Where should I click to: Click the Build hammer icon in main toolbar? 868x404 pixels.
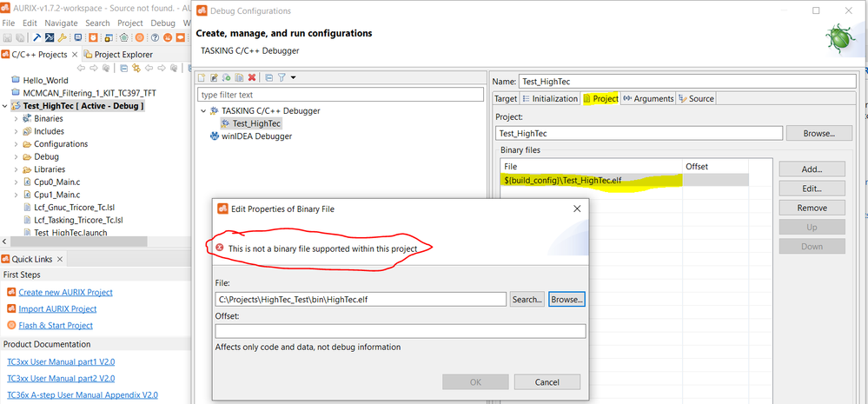tap(37, 37)
